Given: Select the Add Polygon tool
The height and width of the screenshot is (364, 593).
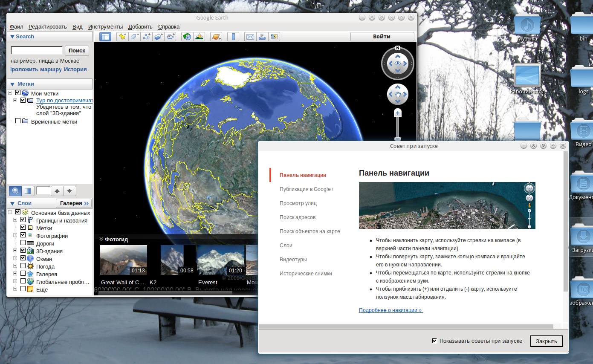Looking at the screenshot, I should click(134, 37).
